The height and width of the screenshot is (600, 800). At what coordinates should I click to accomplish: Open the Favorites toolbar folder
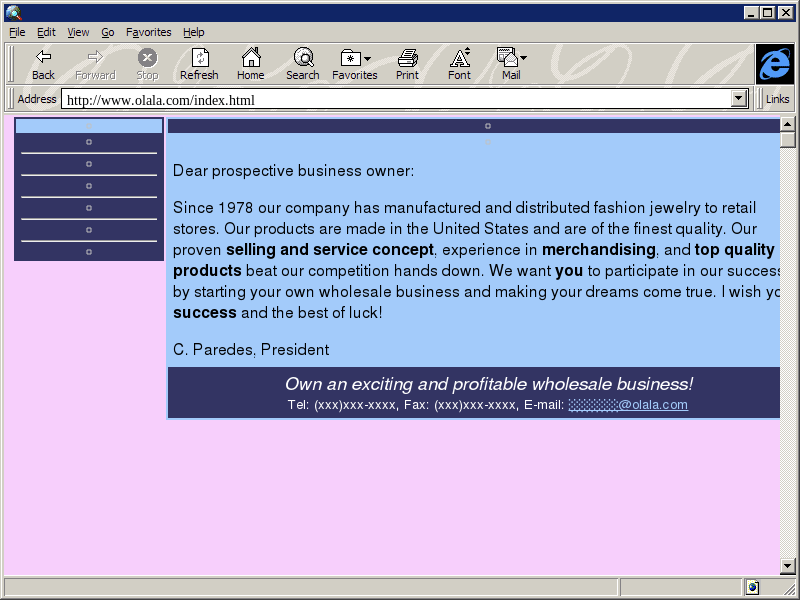(x=349, y=58)
